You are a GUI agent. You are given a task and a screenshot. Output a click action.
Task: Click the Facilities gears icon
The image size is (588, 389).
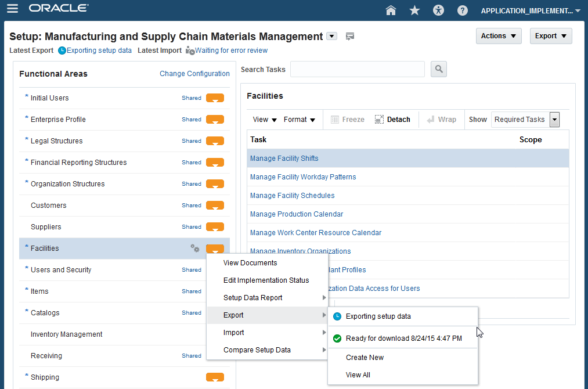[x=195, y=248]
